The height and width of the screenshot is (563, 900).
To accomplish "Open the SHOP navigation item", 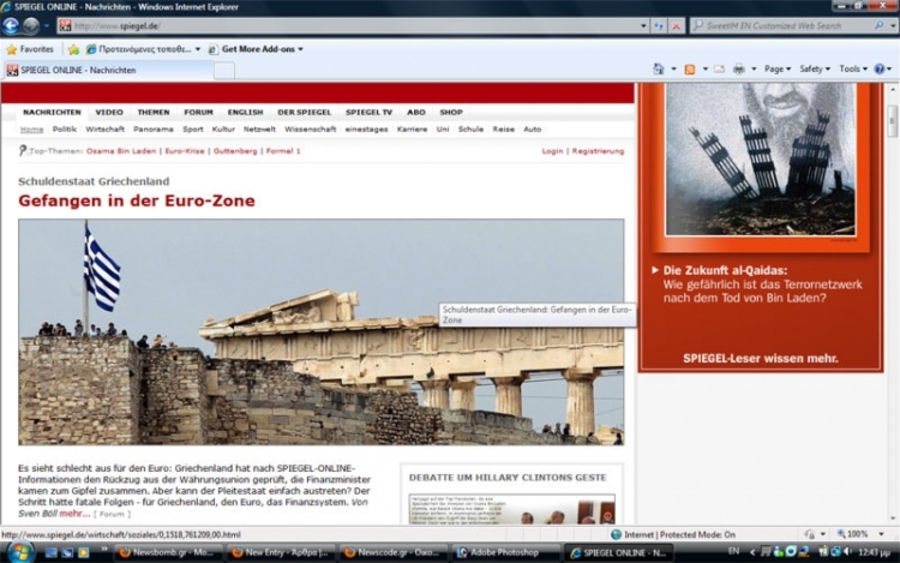I will click(x=451, y=112).
